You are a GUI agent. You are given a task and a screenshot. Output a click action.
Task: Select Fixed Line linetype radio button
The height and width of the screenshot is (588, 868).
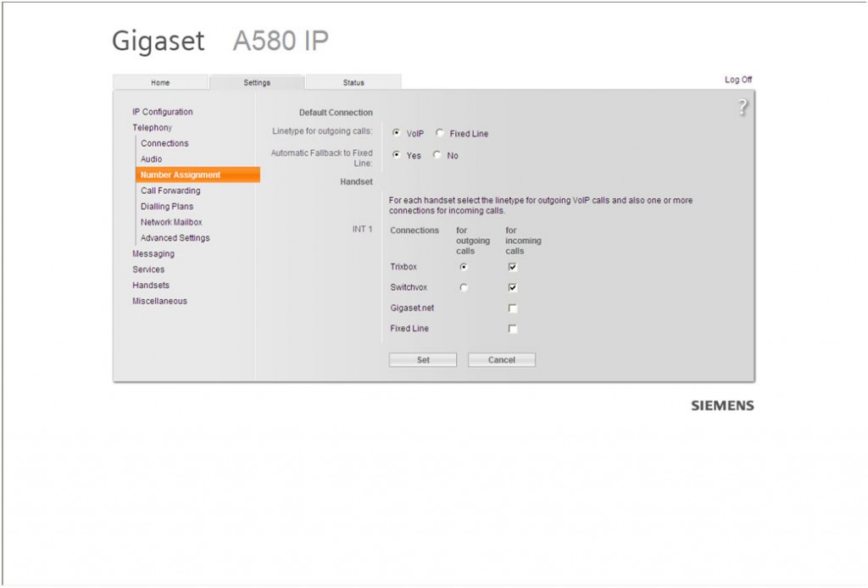pos(440,133)
